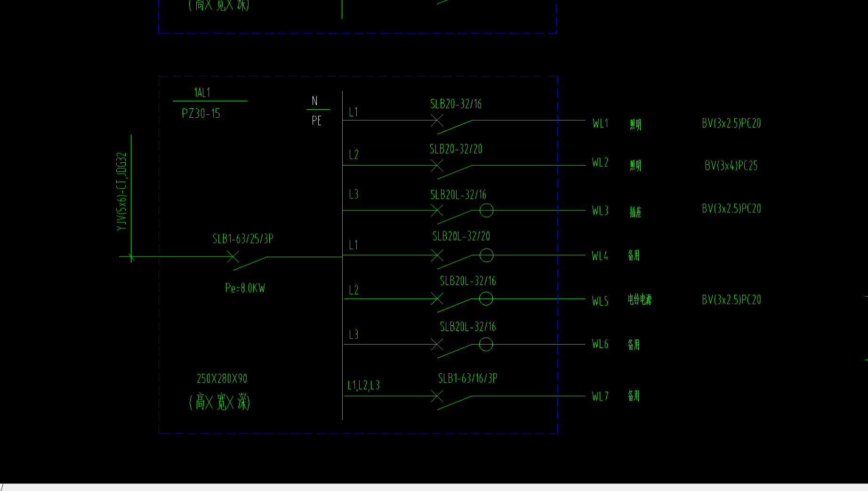Select the leakage circle symbol on WL3 circuit

(x=486, y=210)
